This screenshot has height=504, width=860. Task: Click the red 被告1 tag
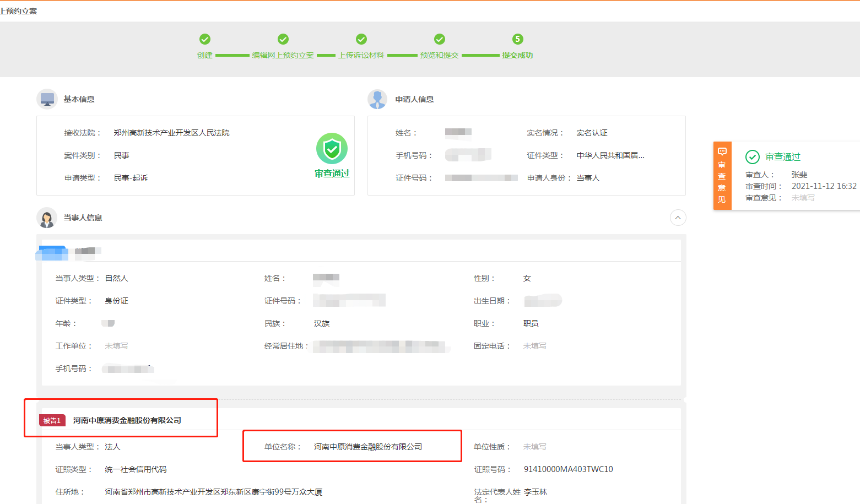[52, 420]
